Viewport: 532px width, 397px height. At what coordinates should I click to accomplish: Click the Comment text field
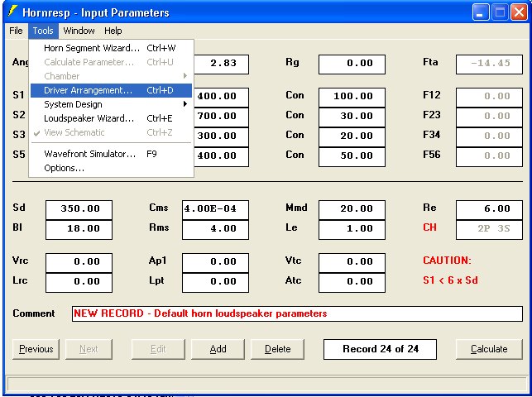click(x=297, y=313)
